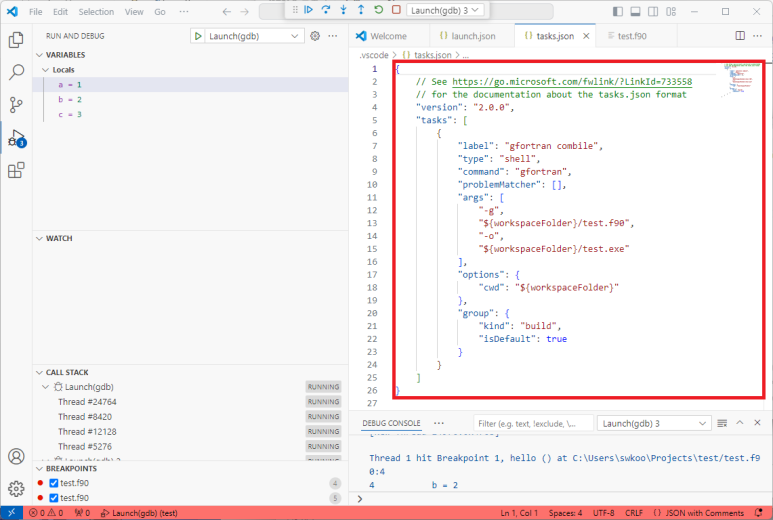Split the editor to the right
773x520 pixels.
740,35
